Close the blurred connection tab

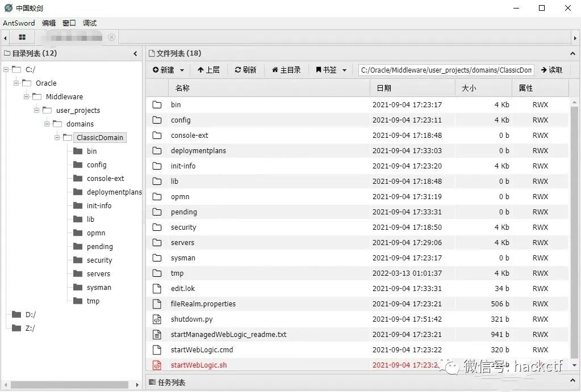pos(111,37)
